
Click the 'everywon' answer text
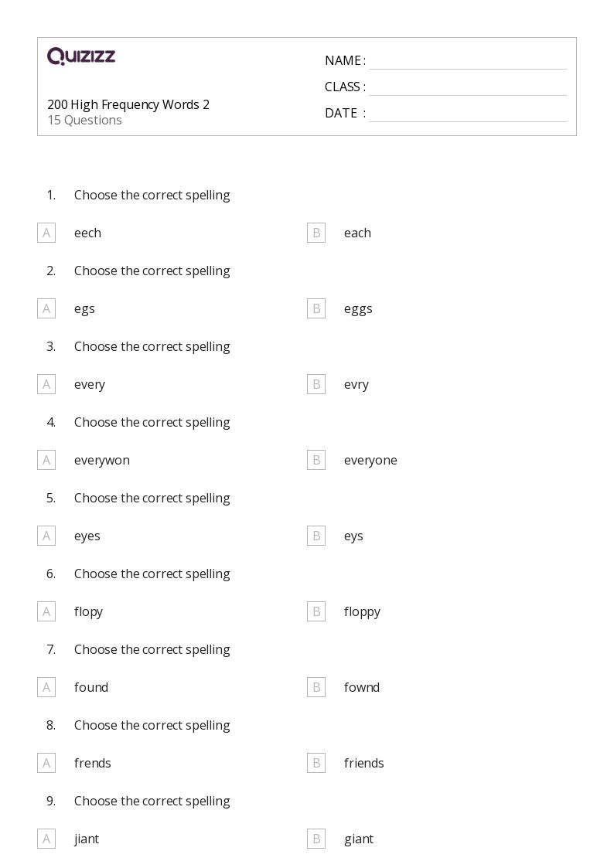point(102,460)
